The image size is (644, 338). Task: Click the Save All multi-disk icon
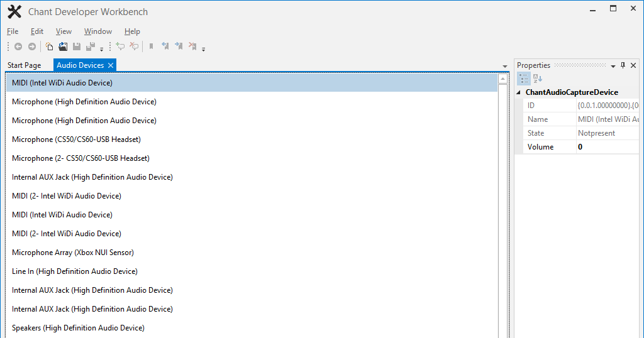(x=91, y=46)
